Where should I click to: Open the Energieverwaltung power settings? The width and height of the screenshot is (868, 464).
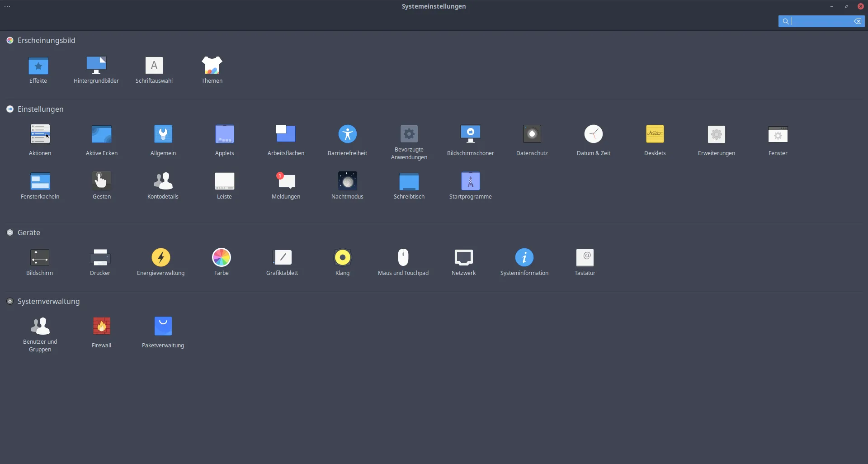160,258
